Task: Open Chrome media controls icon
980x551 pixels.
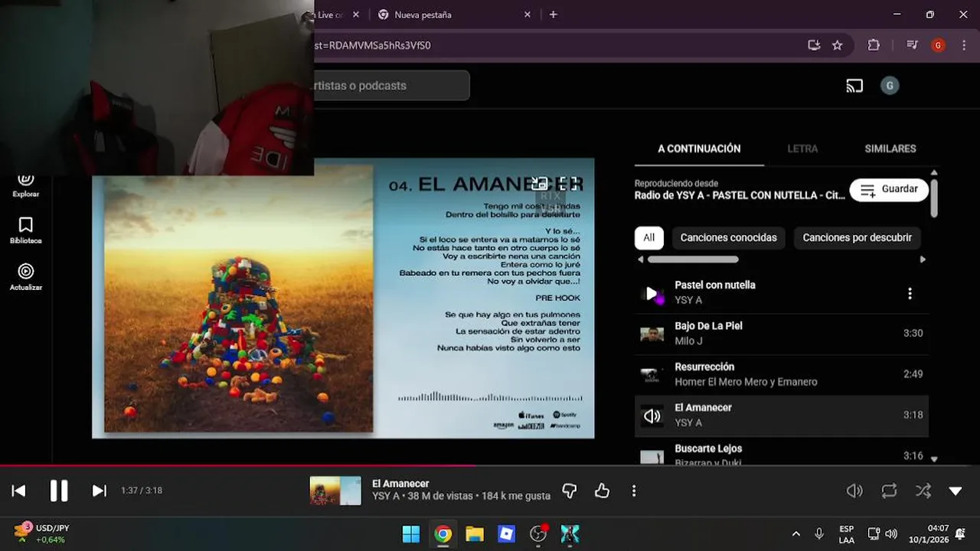Action: (912, 45)
